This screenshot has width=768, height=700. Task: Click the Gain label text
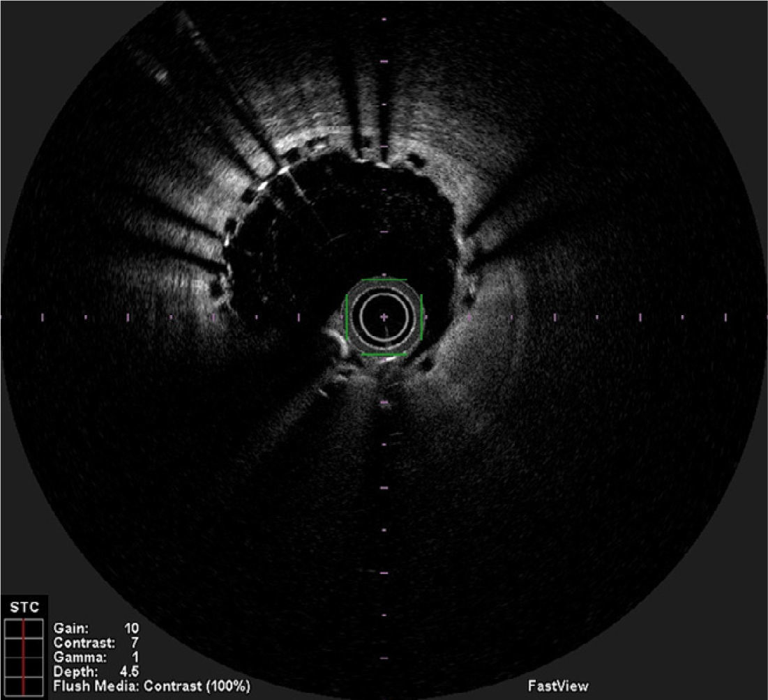point(70,628)
